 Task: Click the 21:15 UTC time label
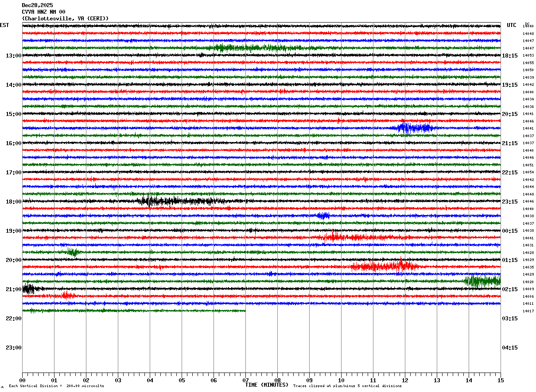pyautogui.click(x=509, y=143)
